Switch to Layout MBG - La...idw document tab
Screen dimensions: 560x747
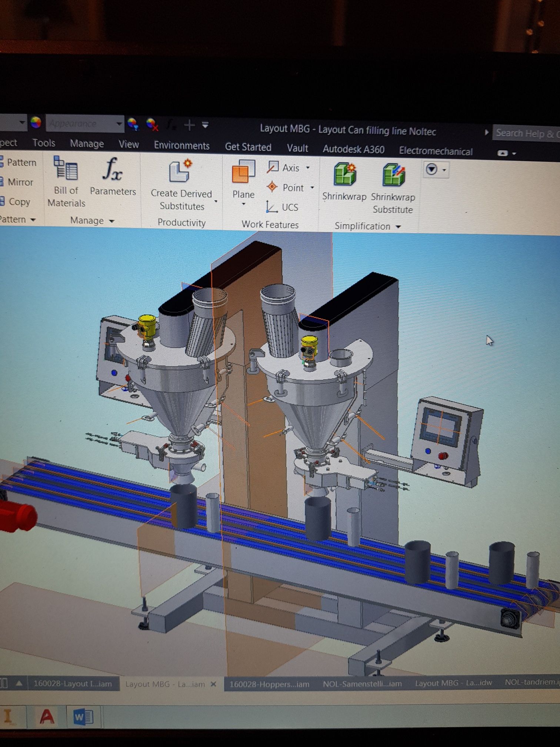pyautogui.click(x=453, y=683)
